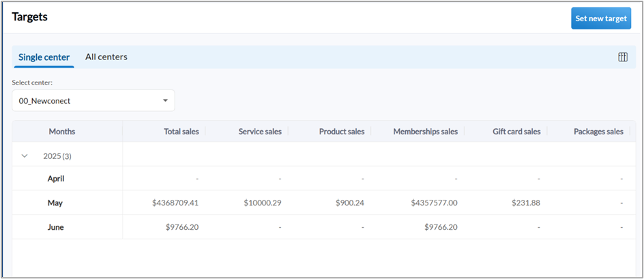This screenshot has height=279, width=644.
Task: Sort by the Months column header
Action: click(x=62, y=132)
